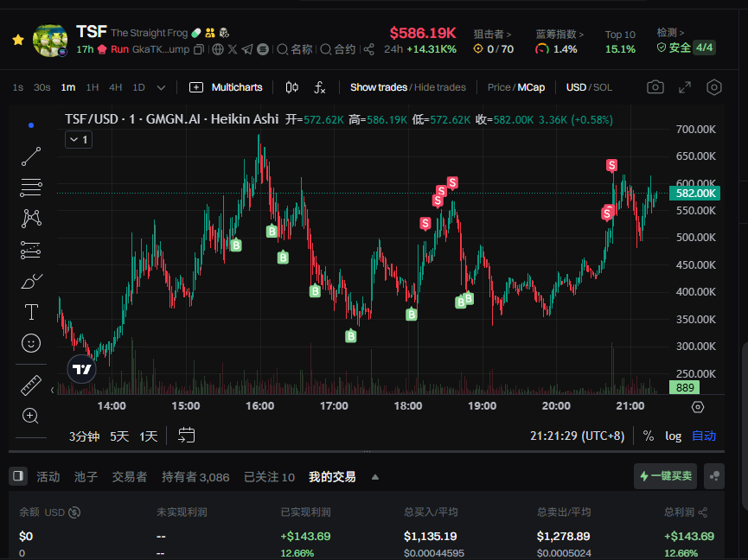748x560 pixels.
Task: Open the 狙击者 snipers detail
Action: tap(492, 34)
